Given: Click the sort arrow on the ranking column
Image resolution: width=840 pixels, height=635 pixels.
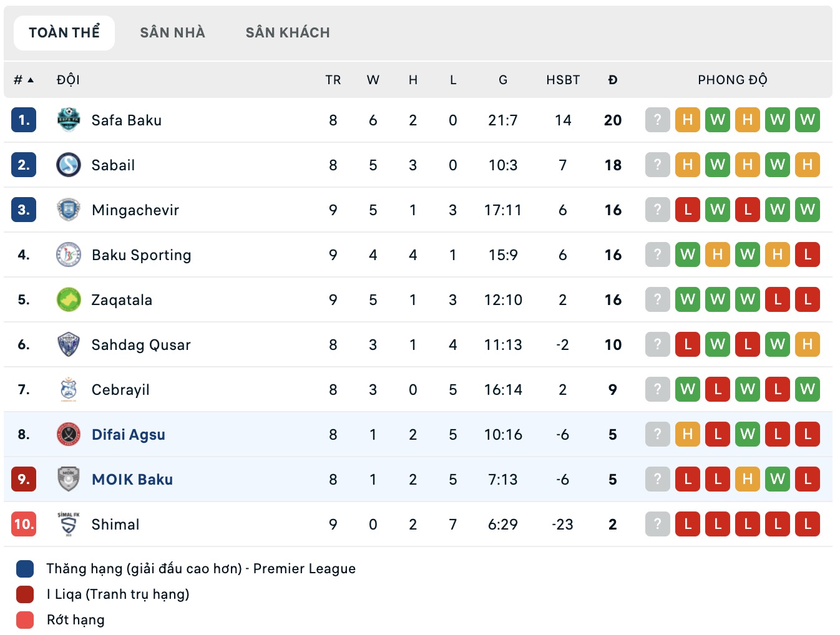Looking at the screenshot, I should click(x=31, y=79).
